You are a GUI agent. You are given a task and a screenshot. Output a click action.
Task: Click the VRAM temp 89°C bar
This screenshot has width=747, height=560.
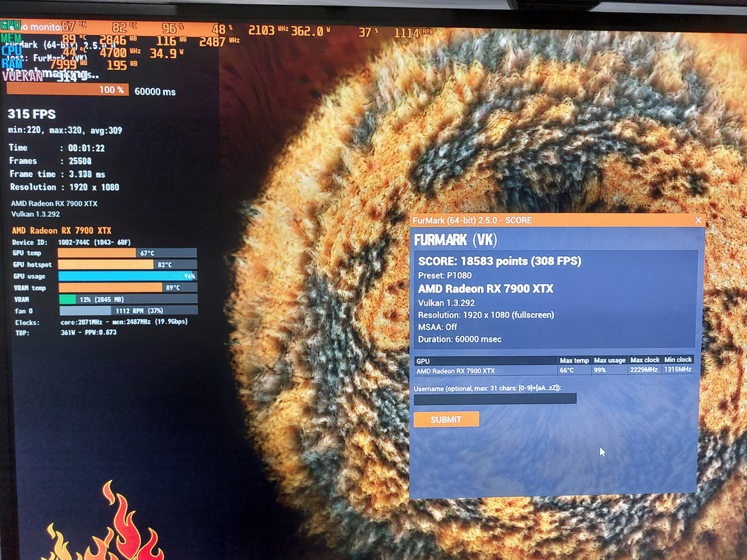tap(128, 288)
